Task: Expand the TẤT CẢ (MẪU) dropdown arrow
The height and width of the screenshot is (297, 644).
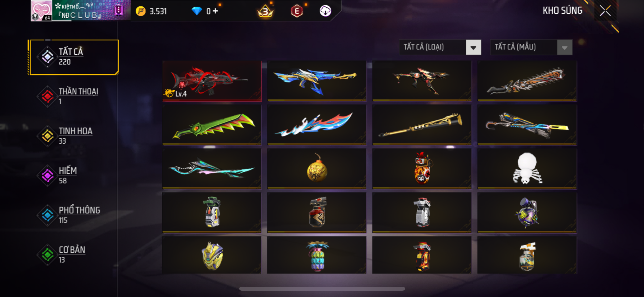Action: tap(565, 47)
